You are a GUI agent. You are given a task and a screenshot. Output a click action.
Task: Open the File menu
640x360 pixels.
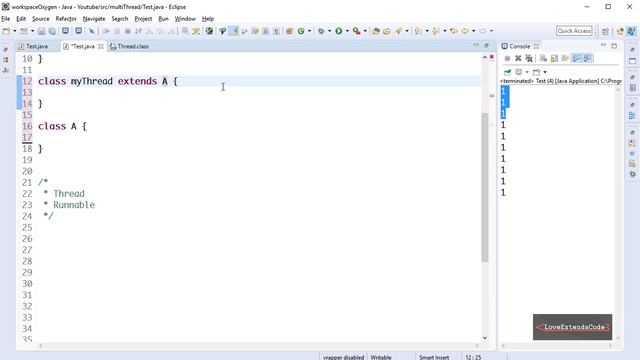[6, 19]
